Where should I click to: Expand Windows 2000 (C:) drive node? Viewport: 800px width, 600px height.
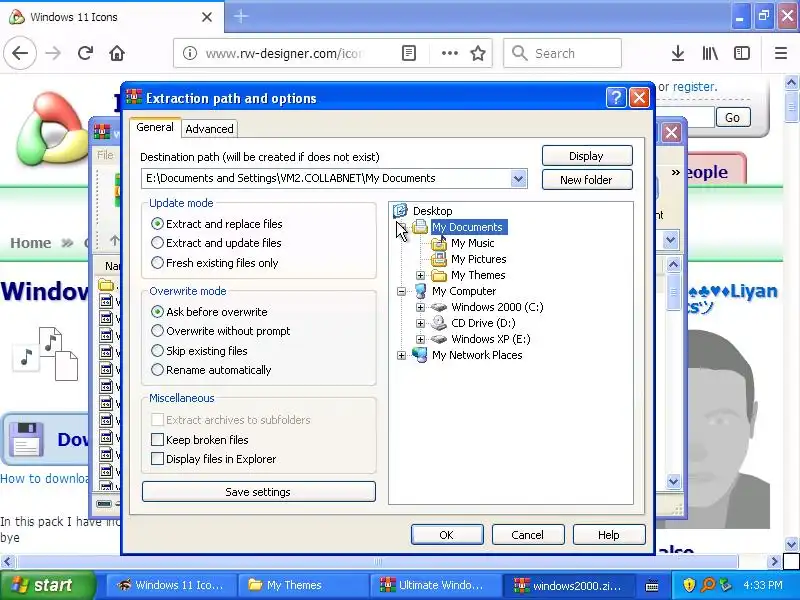pyautogui.click(x=420, y=307)
